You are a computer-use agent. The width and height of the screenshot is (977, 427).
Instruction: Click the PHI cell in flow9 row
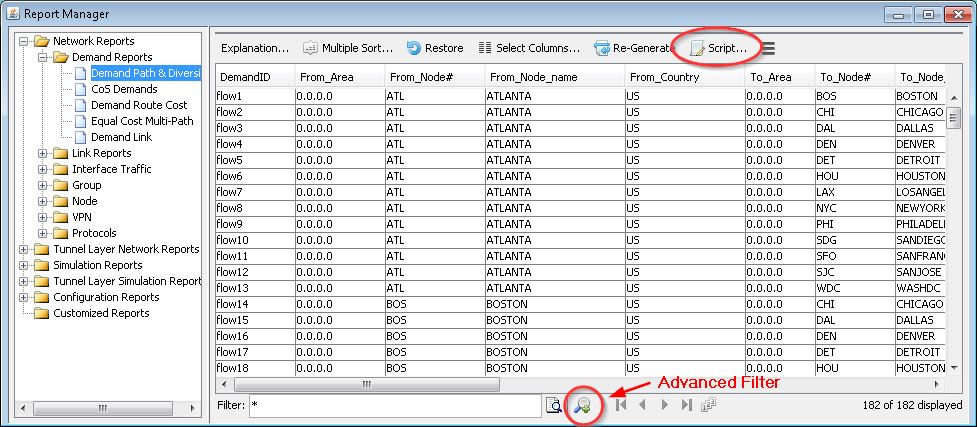[854, 224]
